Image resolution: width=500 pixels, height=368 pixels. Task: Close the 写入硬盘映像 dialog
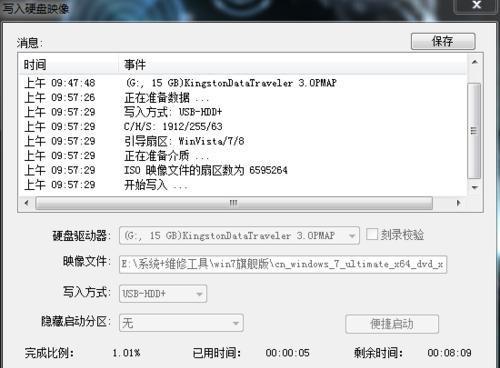click(477, 5)
